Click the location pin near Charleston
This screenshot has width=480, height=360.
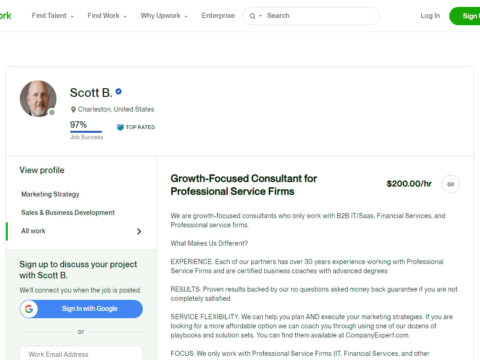73,109
